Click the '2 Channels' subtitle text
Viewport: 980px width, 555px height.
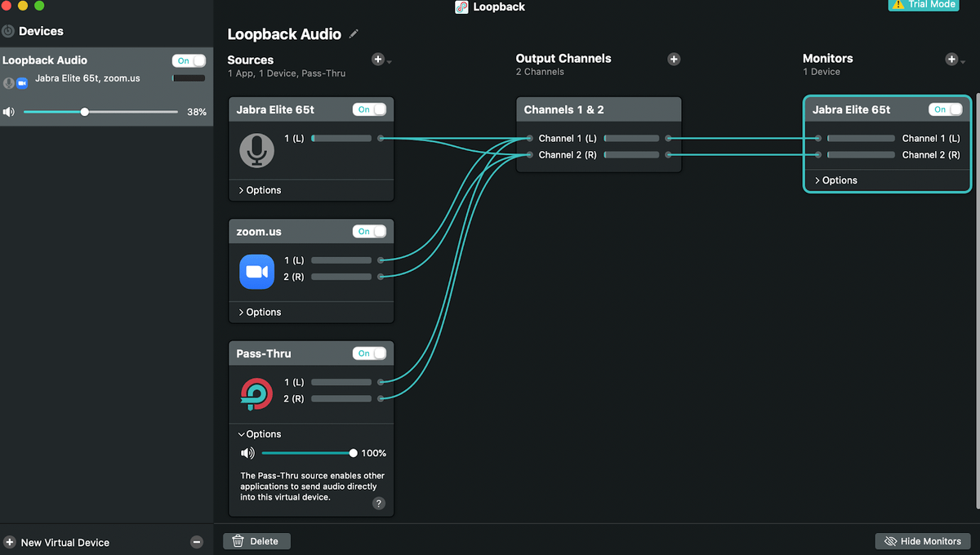tap(541, 72)
